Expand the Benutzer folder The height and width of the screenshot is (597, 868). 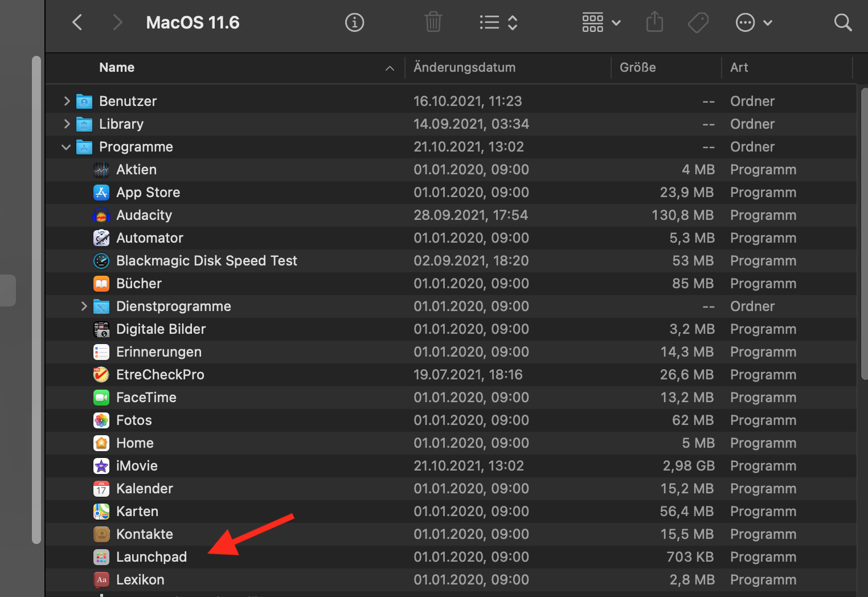(67, 101)
